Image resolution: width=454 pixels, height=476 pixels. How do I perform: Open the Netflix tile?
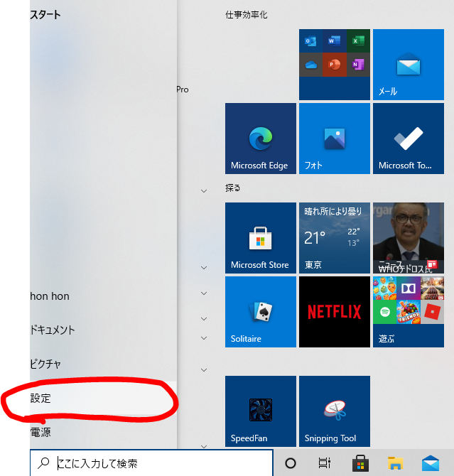[335, 312]
